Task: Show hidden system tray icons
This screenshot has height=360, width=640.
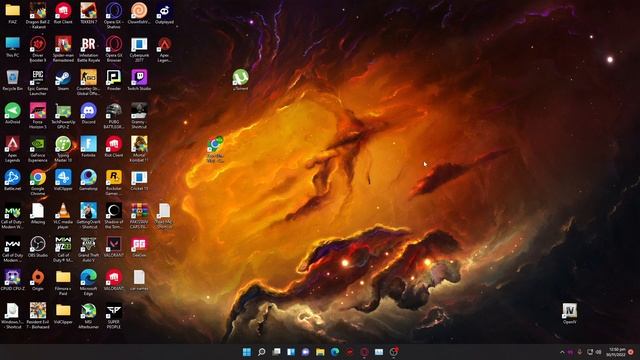Action: [562, 352]
